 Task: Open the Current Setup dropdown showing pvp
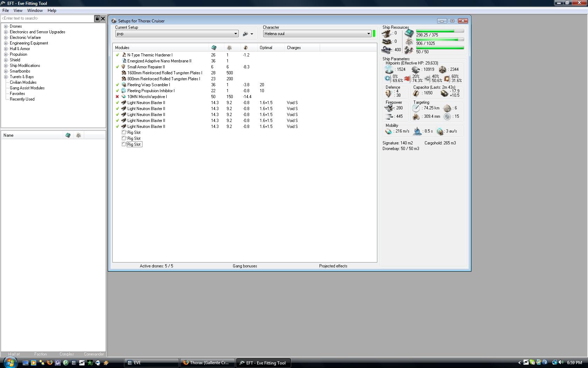point(177,34)
